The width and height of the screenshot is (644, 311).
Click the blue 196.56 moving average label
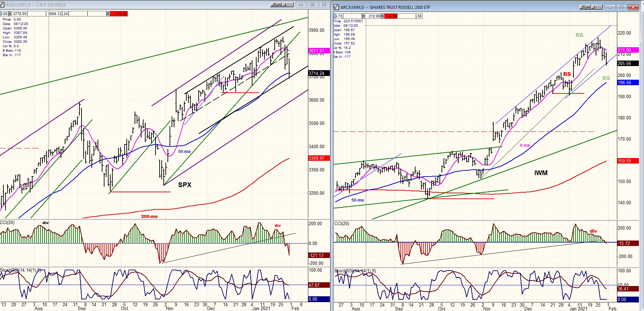(628, 82)
